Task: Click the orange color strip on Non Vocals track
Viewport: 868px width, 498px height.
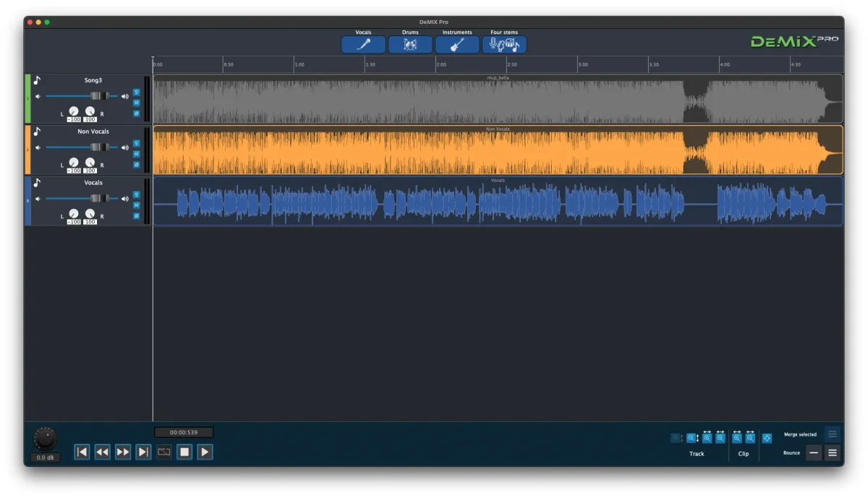Action: click(x=27, y=150)
